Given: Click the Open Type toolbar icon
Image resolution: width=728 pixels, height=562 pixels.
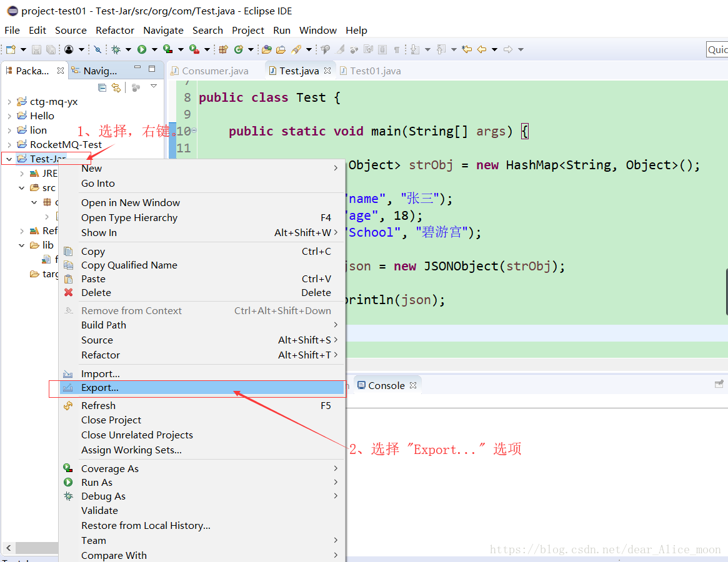Looking at the screenshot, I should tap(266, 49).
